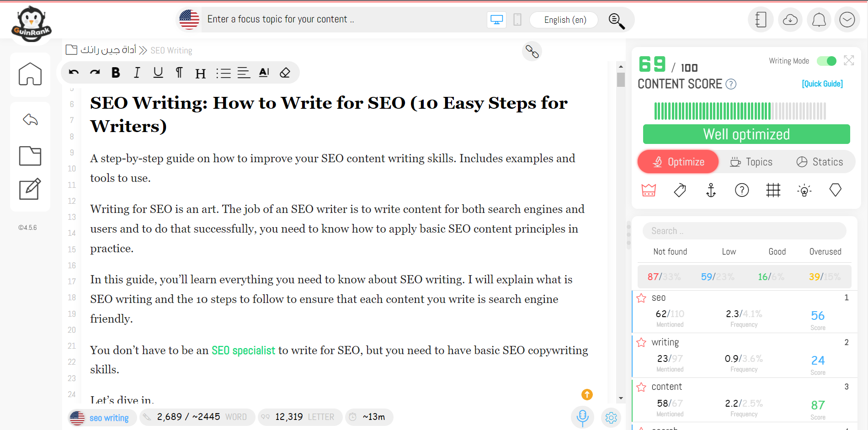This screenshot has width=868, height=430.
Task: Open the bullet list options
Action: click(223, 73)
